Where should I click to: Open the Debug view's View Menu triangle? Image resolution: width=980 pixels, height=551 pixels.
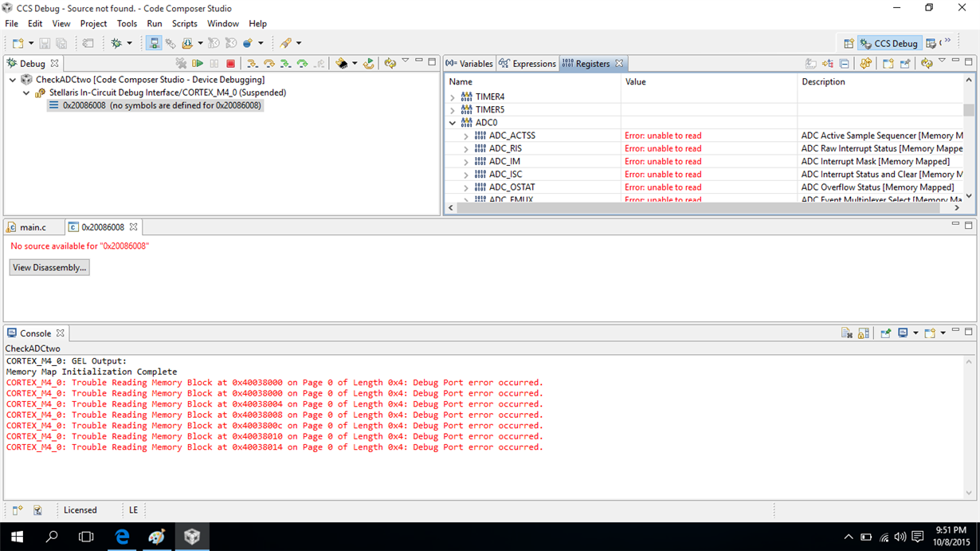(x=406, y=61)
